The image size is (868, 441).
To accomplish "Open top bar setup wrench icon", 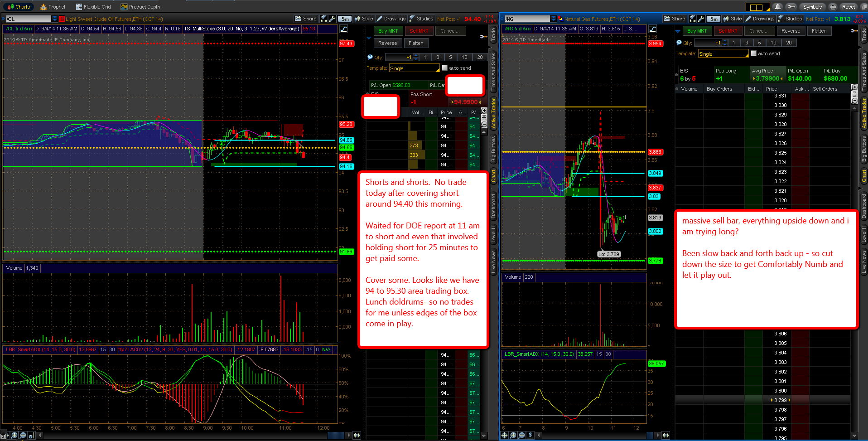I will 791,7.
